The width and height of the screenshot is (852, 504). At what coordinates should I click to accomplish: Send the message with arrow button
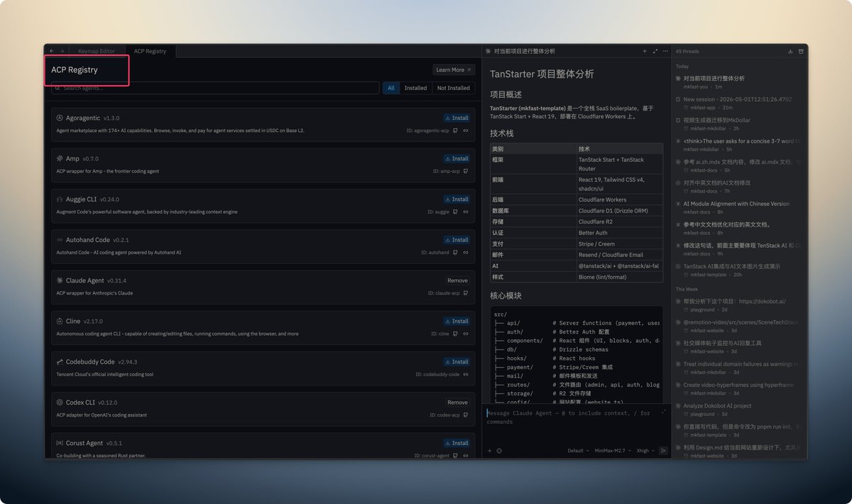coord(663,451)
